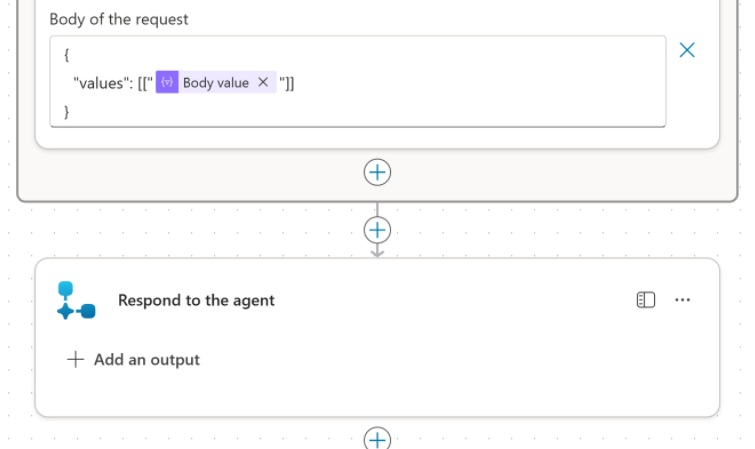Add a step below Respond to the agent
This screenshot has height=449, width=755.
(377, 439)
